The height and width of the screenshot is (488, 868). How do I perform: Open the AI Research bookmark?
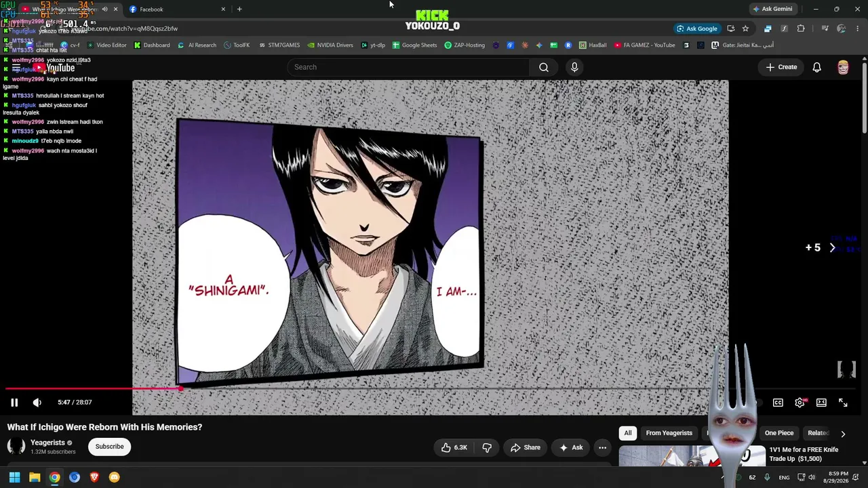(x=197, y=45)
